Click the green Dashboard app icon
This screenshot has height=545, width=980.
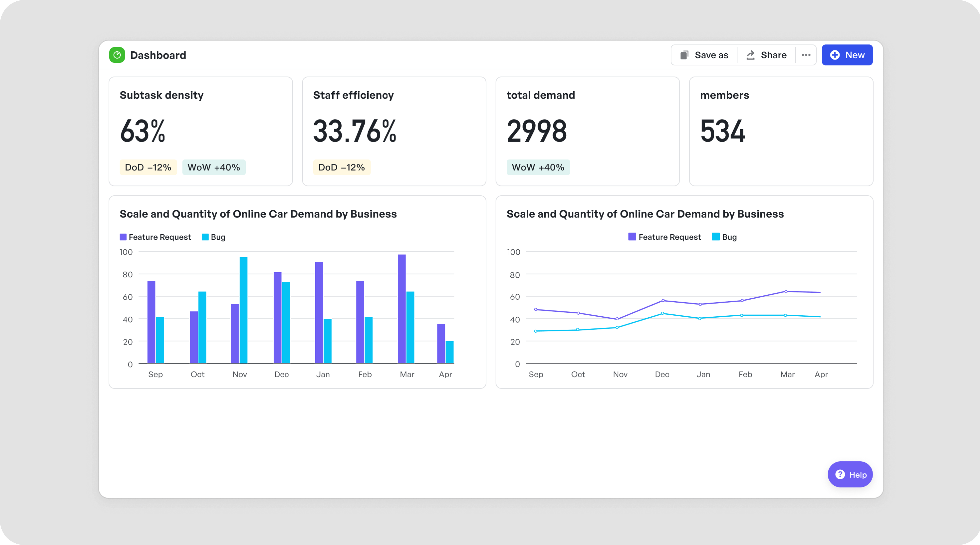(x=117, y=55)
